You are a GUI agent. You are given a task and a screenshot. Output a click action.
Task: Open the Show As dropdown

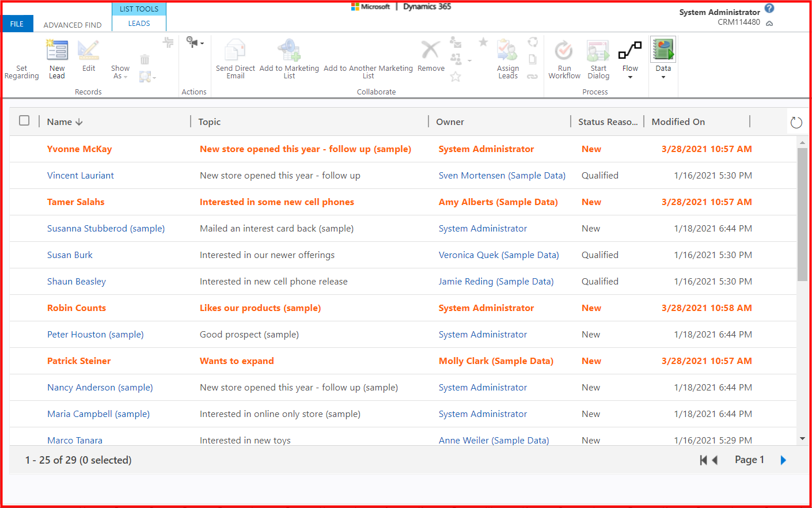pyautogui.click(x=120, y=72)
